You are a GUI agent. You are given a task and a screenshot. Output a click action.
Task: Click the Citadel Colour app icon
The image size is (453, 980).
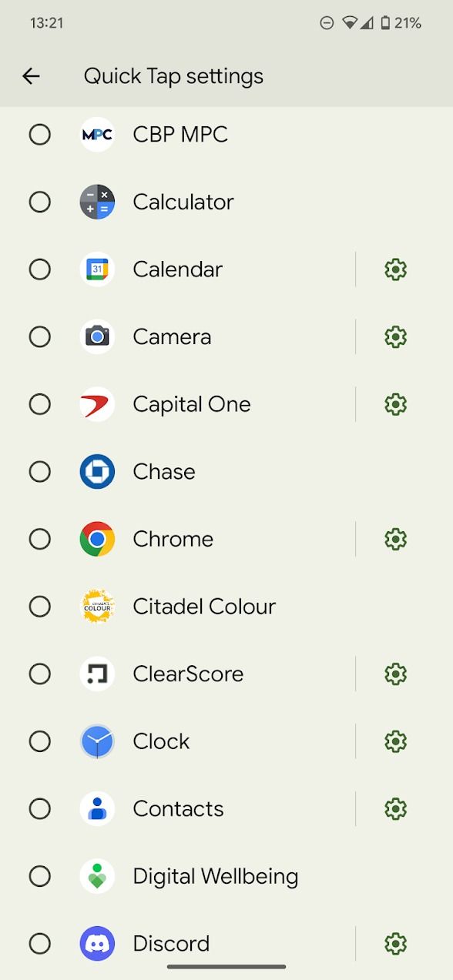click(x=96, y=606)
